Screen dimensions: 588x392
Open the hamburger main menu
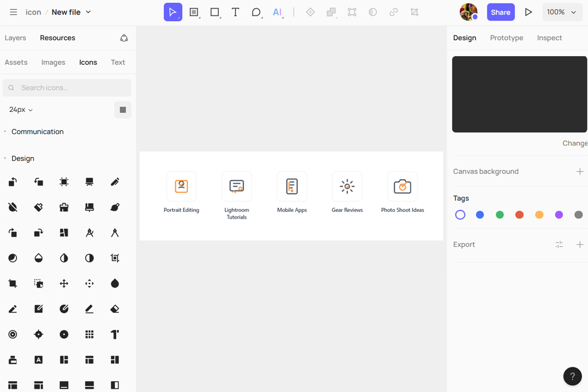coord(14,12)
